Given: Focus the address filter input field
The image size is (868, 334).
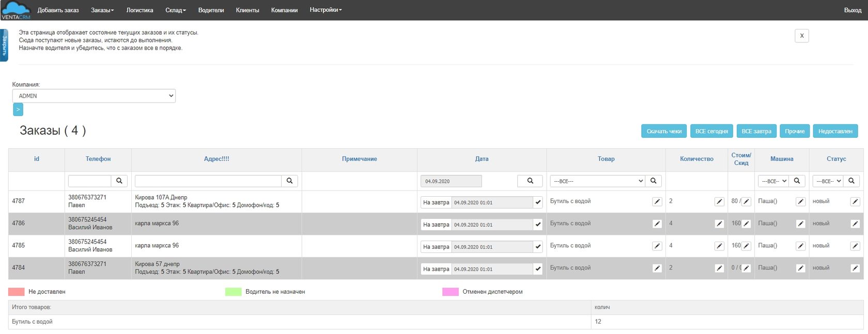Looking at the screenshot, I should point(208,181).
